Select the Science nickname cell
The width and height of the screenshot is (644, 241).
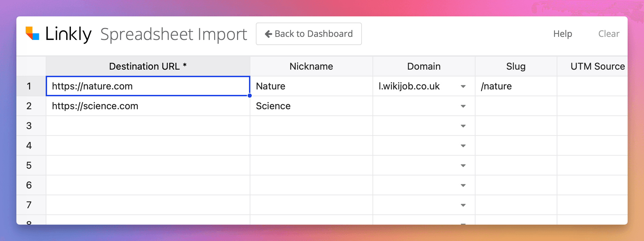click(x=311, y=106)
